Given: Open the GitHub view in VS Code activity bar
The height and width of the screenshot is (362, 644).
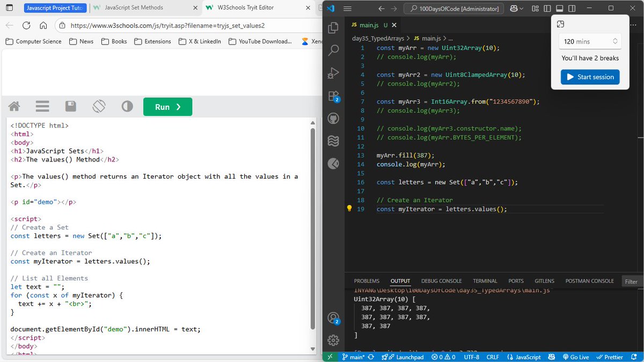Looking at the screenshot, I should [333, 119].
